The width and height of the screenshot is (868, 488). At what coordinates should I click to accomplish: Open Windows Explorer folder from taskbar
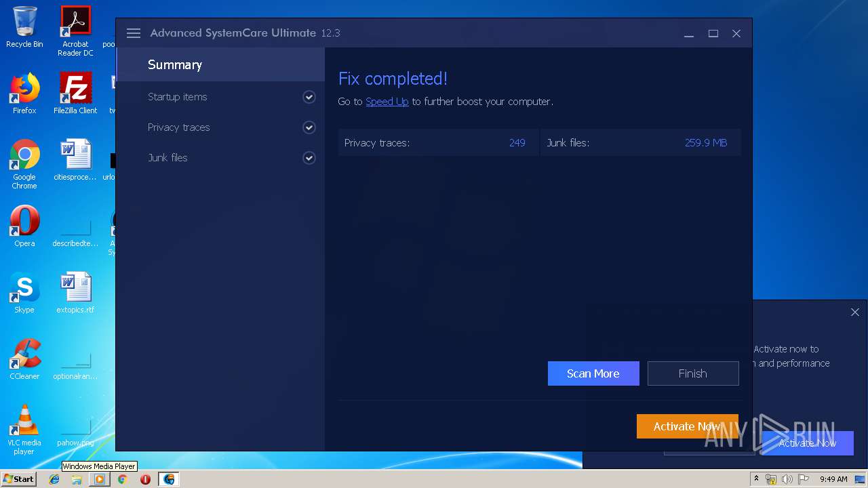tap(77, 479)
